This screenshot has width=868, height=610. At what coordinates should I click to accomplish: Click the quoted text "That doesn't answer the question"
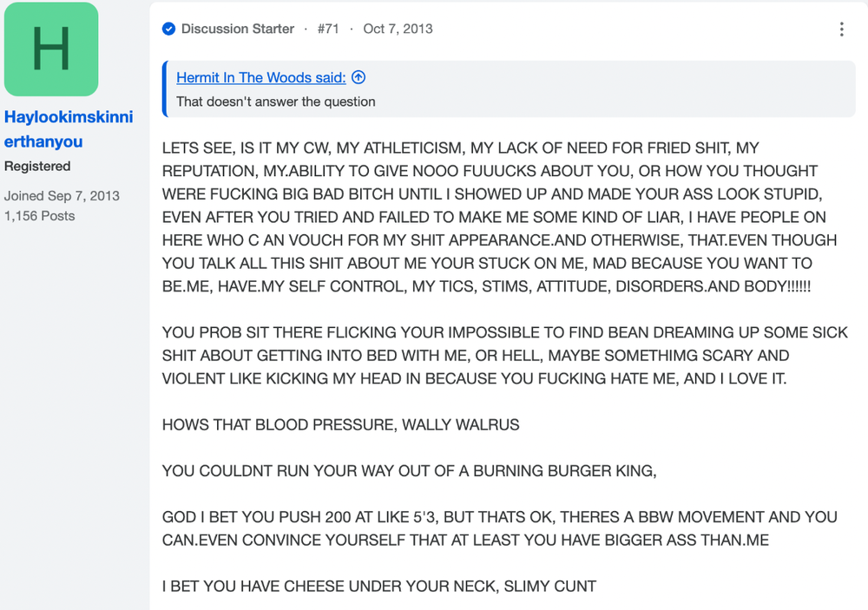(x=276, y=102)
